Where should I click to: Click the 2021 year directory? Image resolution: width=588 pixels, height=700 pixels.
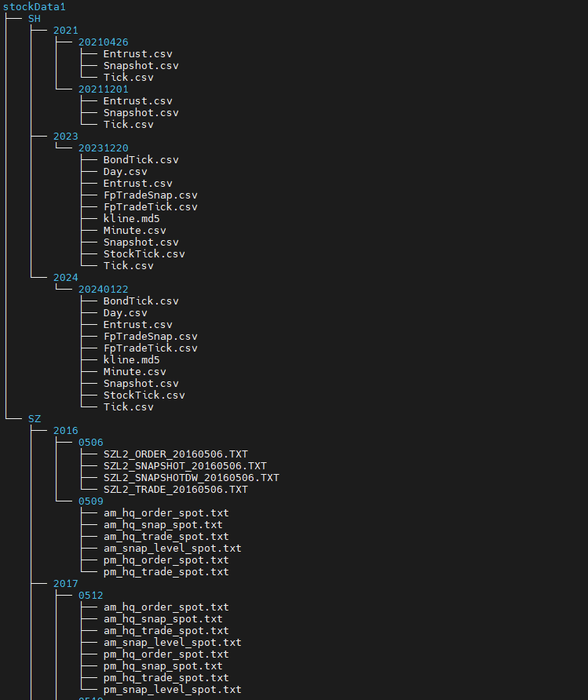pyautogui.click(x=65, y=31)
